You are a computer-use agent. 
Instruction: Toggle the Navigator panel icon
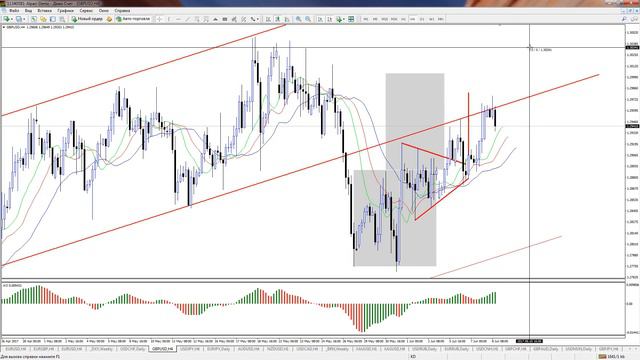tap(53, 19)
